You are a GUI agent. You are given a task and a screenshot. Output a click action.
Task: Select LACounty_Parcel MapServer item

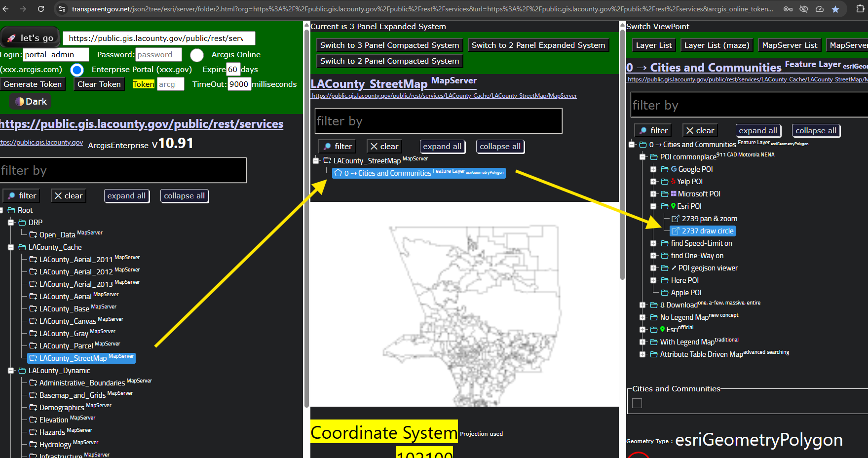(75, 345)
